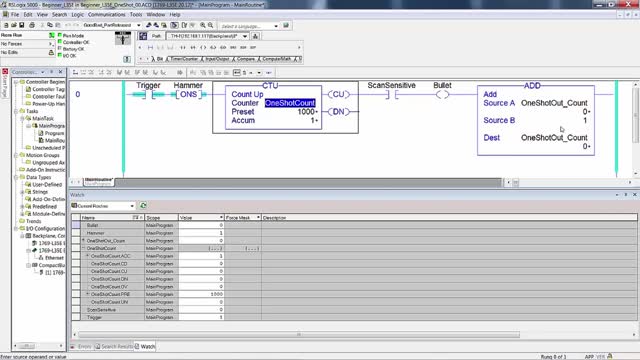Screen dimensions: 640x360
Task: Insert Output Energize coil instruction
Action: click(x=203, y=47)
